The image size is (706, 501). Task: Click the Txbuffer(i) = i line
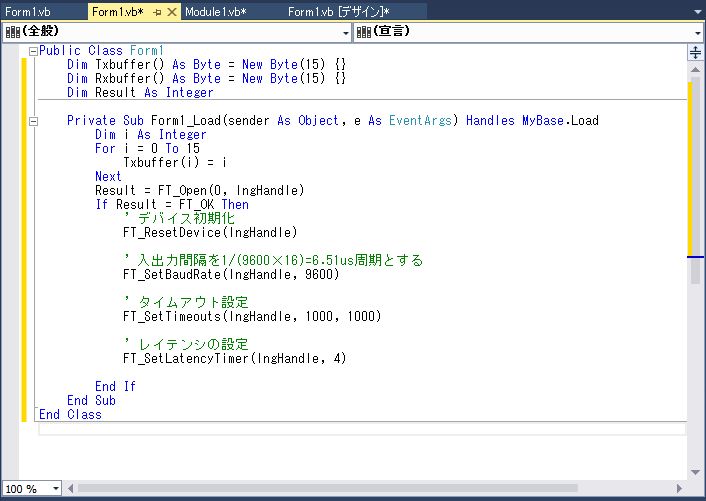[x=175, y=162]
